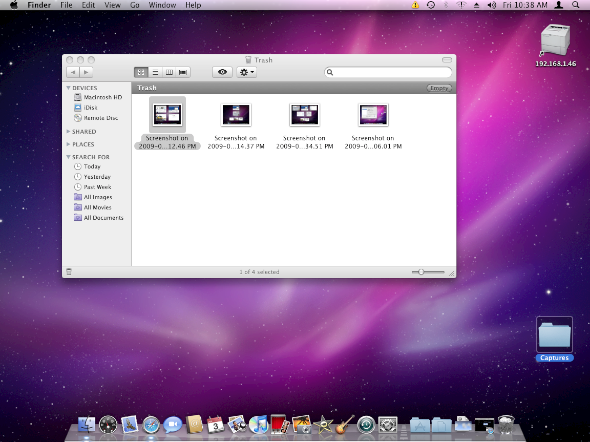This screenshot has height=442, width=590.
Task: Go forward with the right arrow button
Action: 86,72
